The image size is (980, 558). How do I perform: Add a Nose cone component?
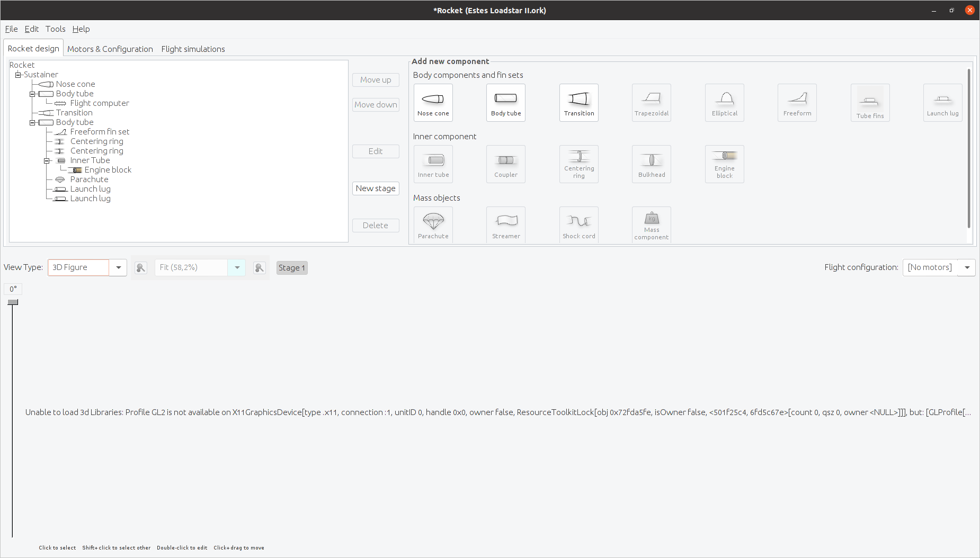(x=433, y=102)
